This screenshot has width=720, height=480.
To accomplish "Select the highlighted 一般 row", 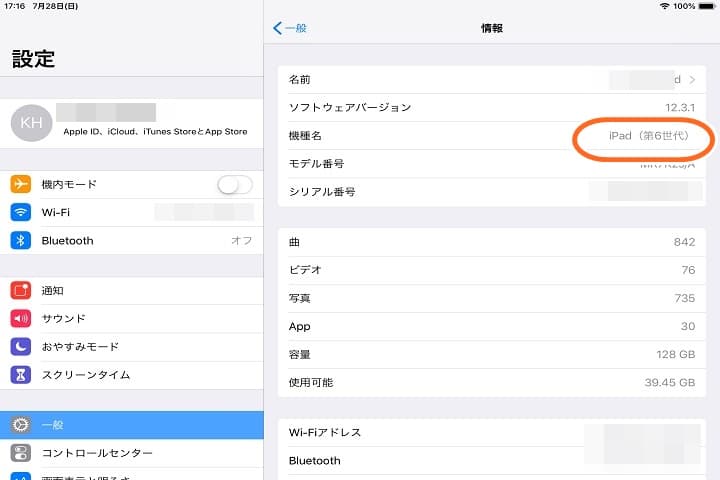I will click(x=132, y=425).
